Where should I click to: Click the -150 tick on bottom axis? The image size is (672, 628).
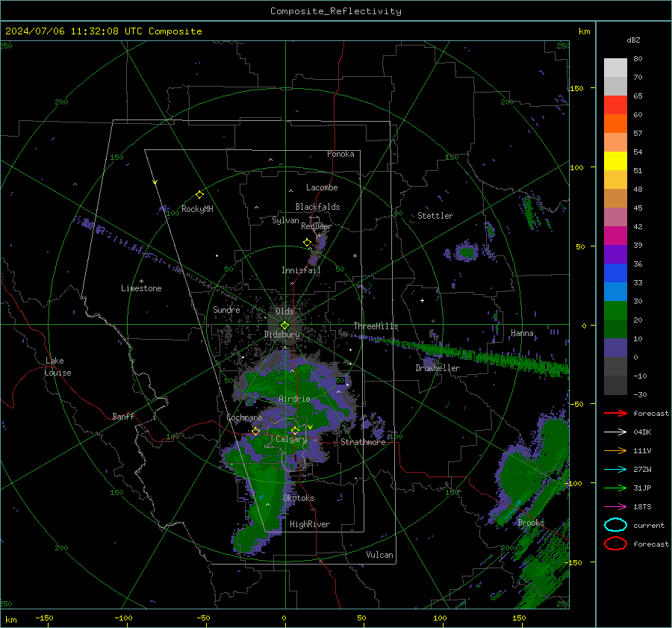[x=44, y=618]
